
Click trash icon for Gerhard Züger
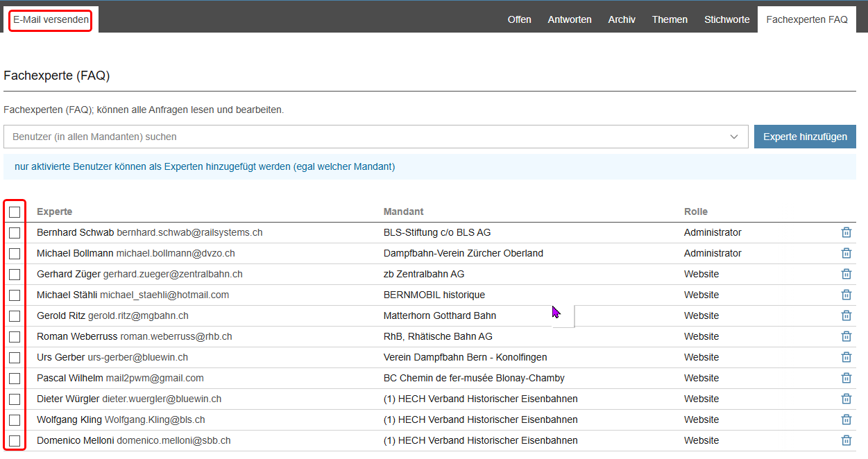pyautogui.click(x=846, y=274)
